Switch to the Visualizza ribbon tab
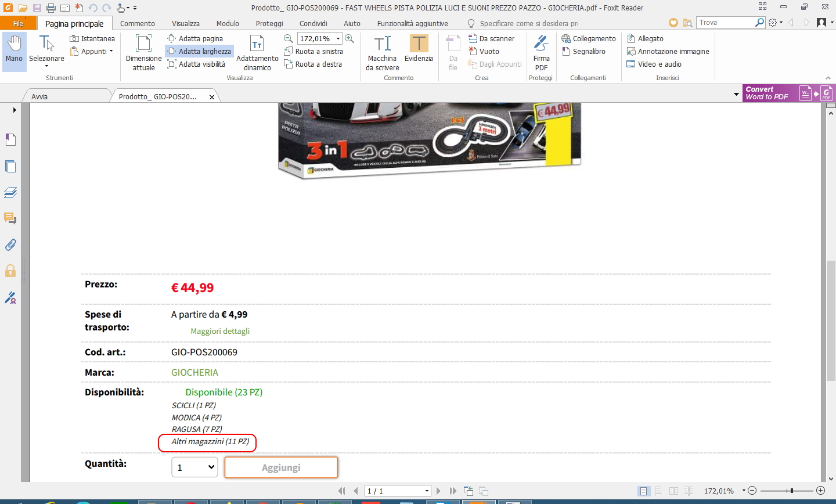This screenshot has width=836, height=504. (x=186, y=23)
